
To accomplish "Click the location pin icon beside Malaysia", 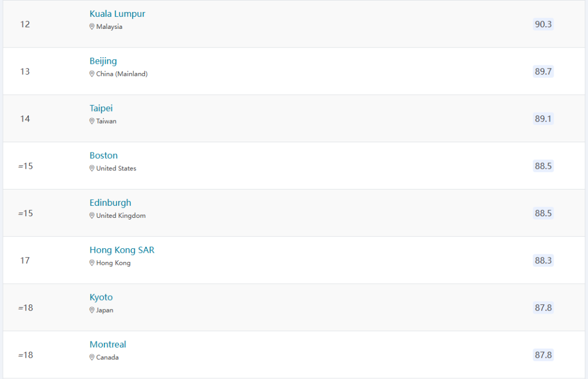I will point(92,27).
